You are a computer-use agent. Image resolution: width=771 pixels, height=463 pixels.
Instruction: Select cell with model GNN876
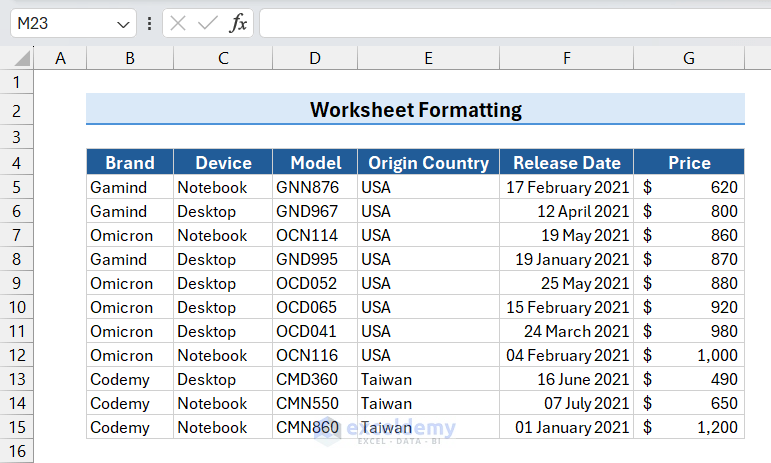point(315,187)
